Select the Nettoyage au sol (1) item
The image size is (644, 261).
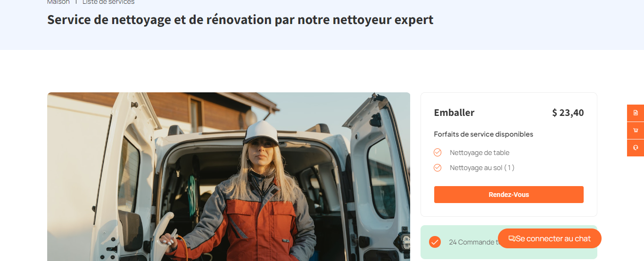tap(482, 168)
